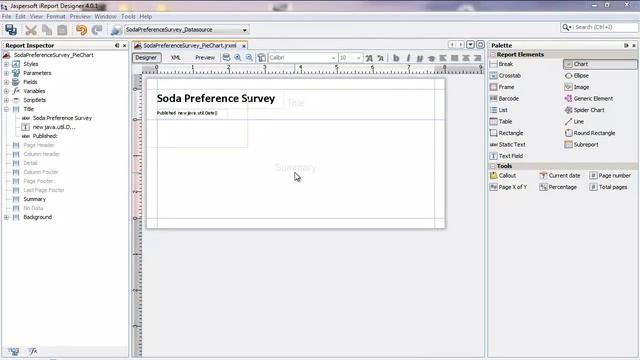Select the Static Text palette element

point(512,144)
